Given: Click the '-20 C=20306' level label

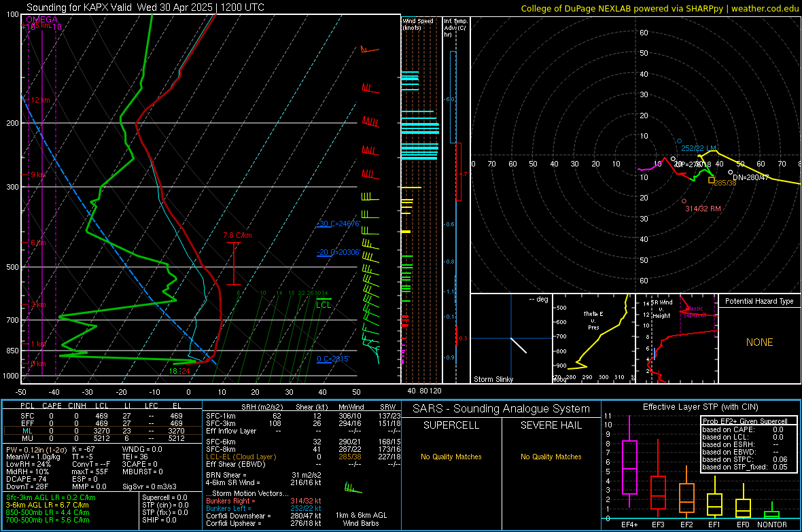Looking at the screenshot, I should [338, 252].
